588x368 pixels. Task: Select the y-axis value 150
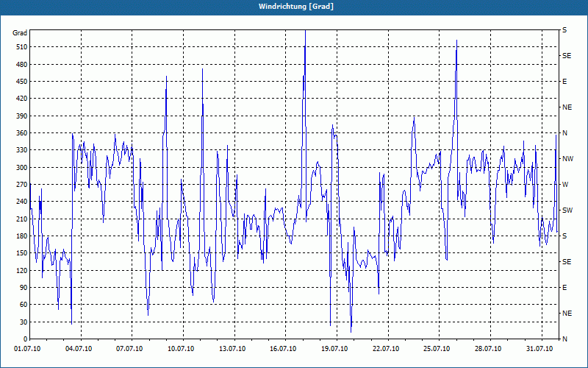(23, 253)
